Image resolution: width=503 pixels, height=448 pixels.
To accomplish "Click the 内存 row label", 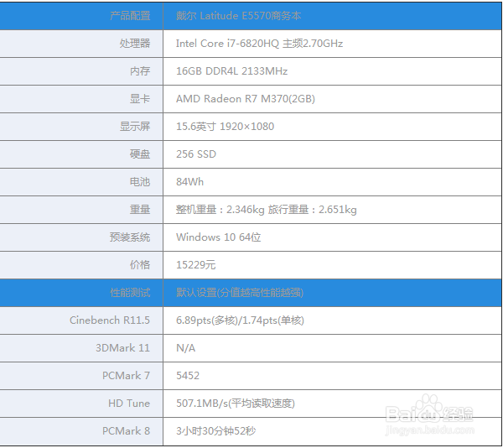I will 140,71.
